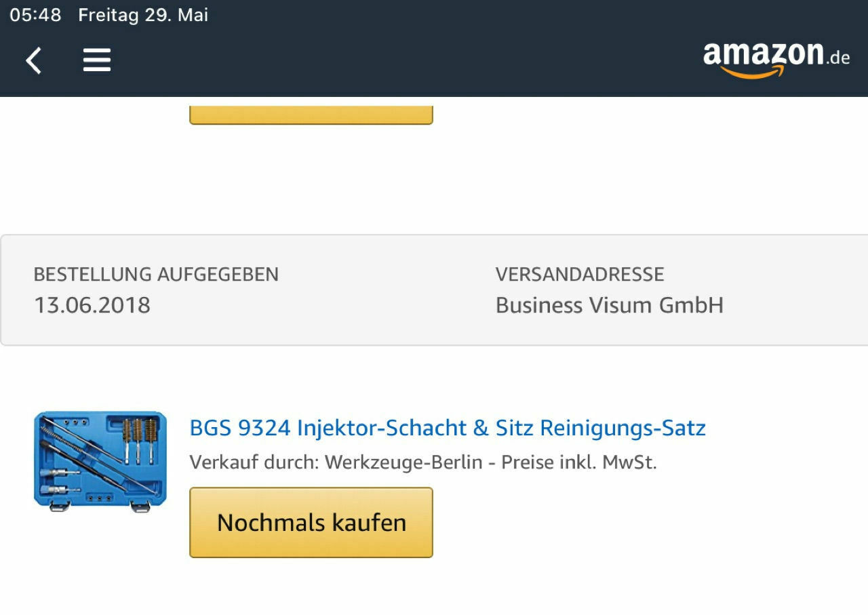Go back using the left arrow icon
This screenshot has width=868, height=615.
33,61
